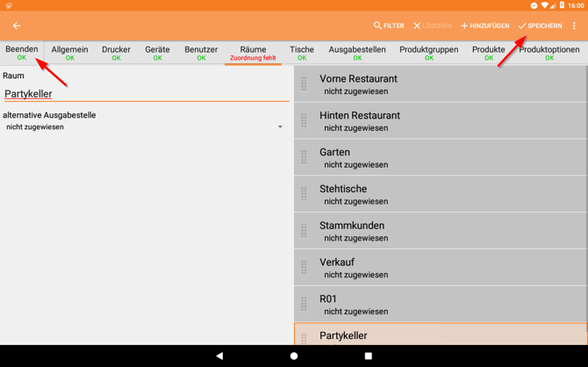
Task: Open the three-dot overflow menu
Action: click(575, 26)
